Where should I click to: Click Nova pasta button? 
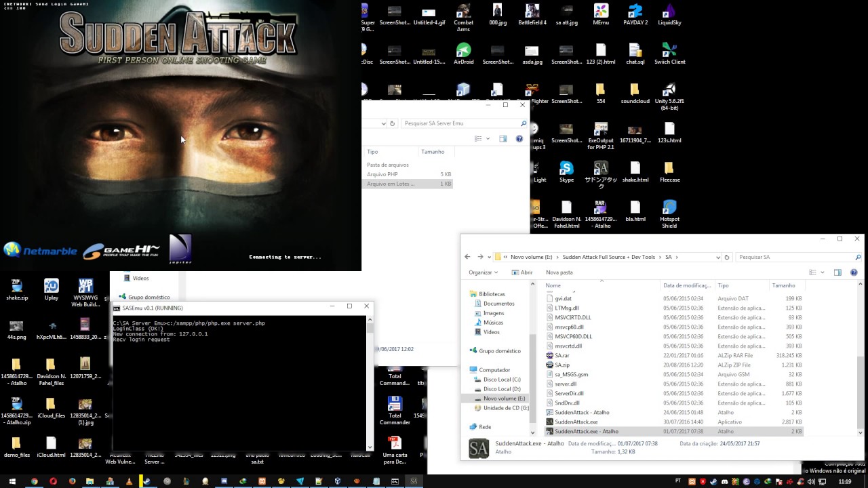559,272
